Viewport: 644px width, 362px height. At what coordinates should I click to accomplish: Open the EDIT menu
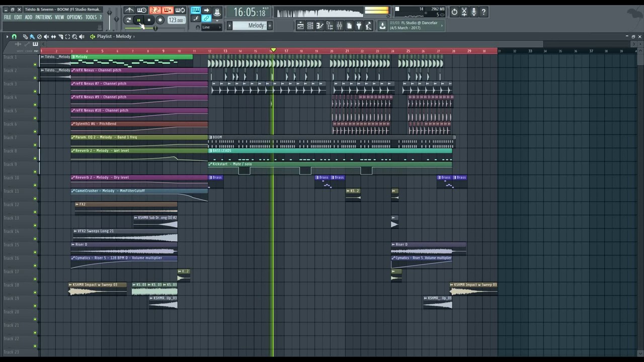click(18, 17)
